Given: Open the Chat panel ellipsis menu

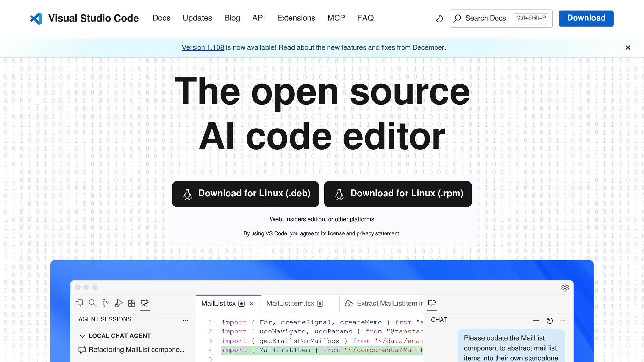Looking at the screenshot, I should coord(563,321).
